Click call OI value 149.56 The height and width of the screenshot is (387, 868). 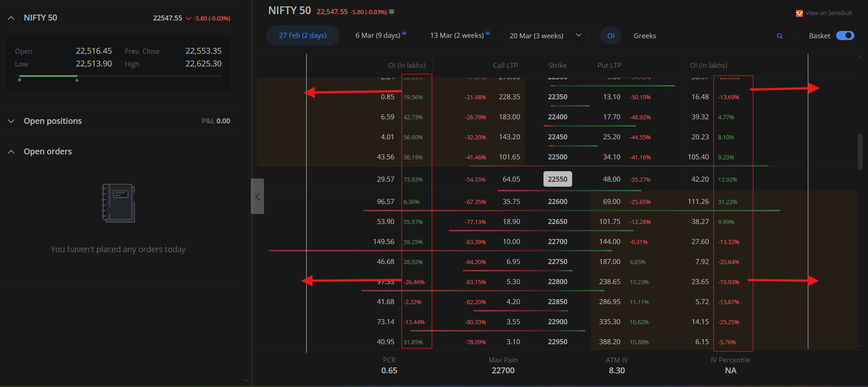point(384,242)
